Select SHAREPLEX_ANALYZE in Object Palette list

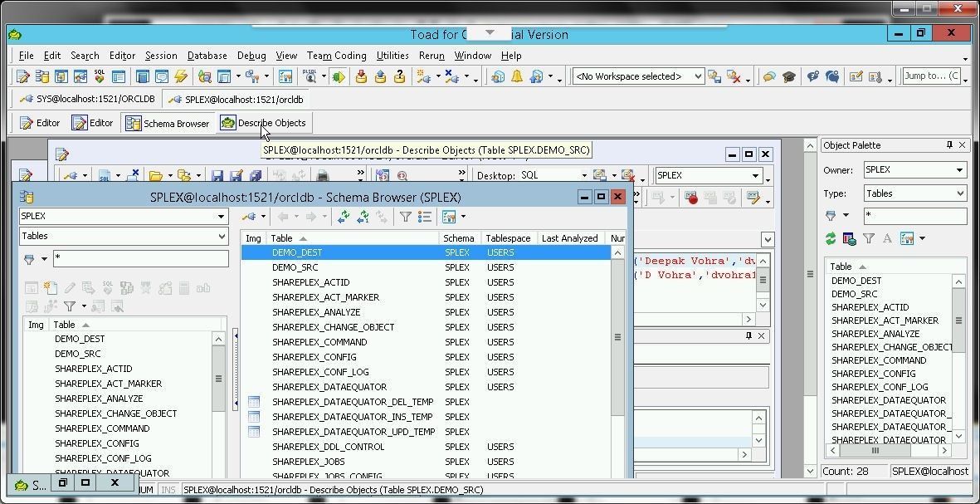tap(875, 334)
